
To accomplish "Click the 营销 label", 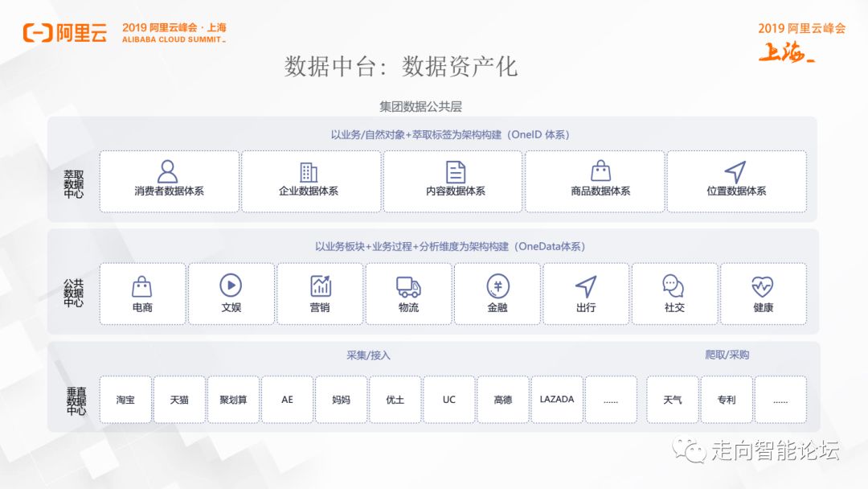I will coord(320,307).
